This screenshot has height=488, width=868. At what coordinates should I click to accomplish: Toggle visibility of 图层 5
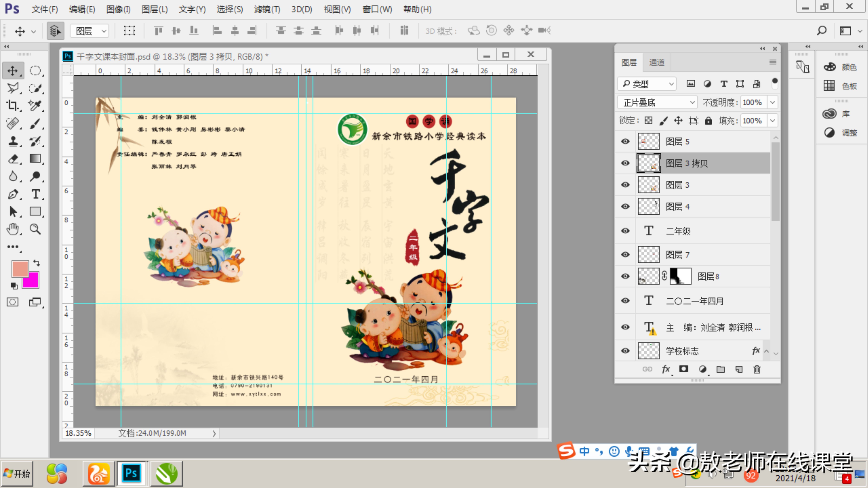[x=625, y=141]
